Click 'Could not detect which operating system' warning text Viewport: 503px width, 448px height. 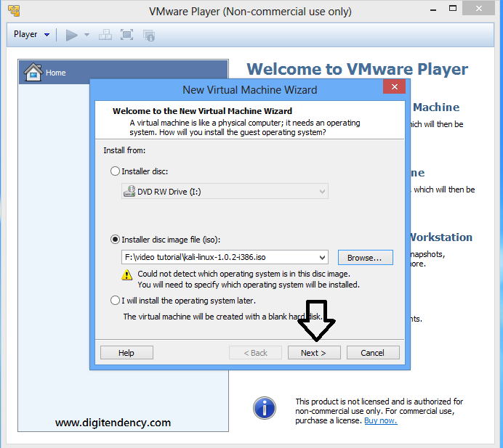coord(244,274)
